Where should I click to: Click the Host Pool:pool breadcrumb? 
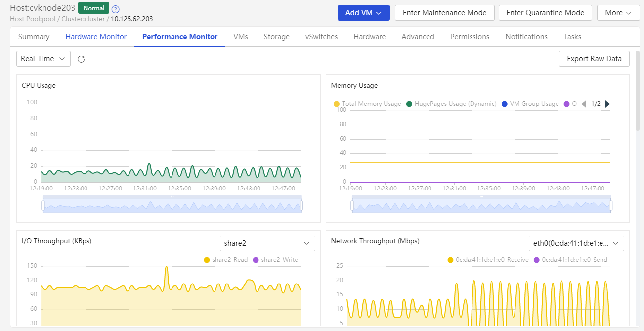(32, 19)
